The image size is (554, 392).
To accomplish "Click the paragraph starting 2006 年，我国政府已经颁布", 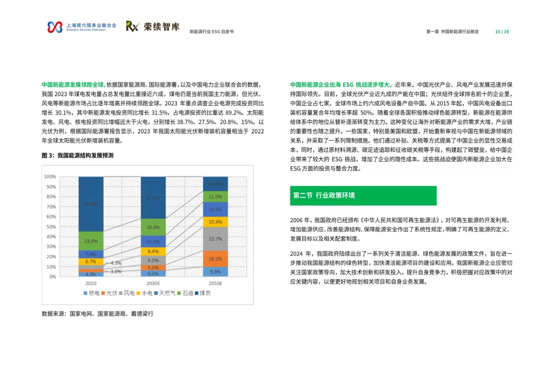I will [x=401, y=229].
